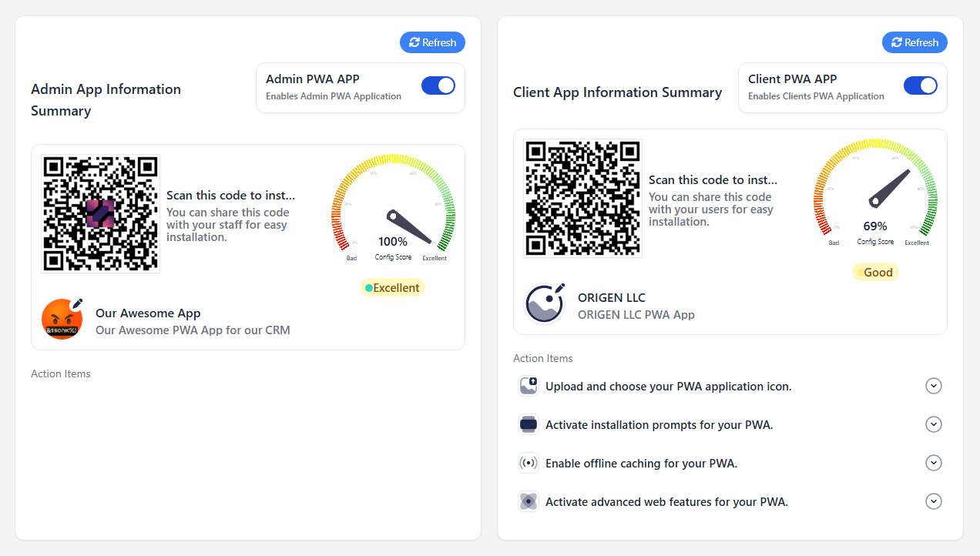Click the 'Client PWA APP' label

[793, 79]
